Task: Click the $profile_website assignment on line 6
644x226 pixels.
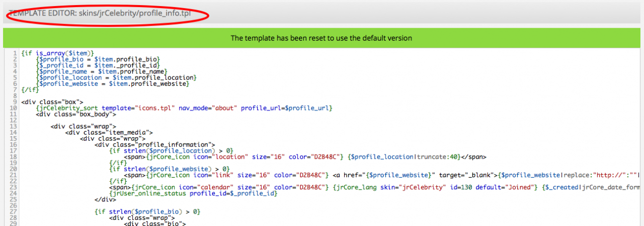Action: (x=112, y=84)
